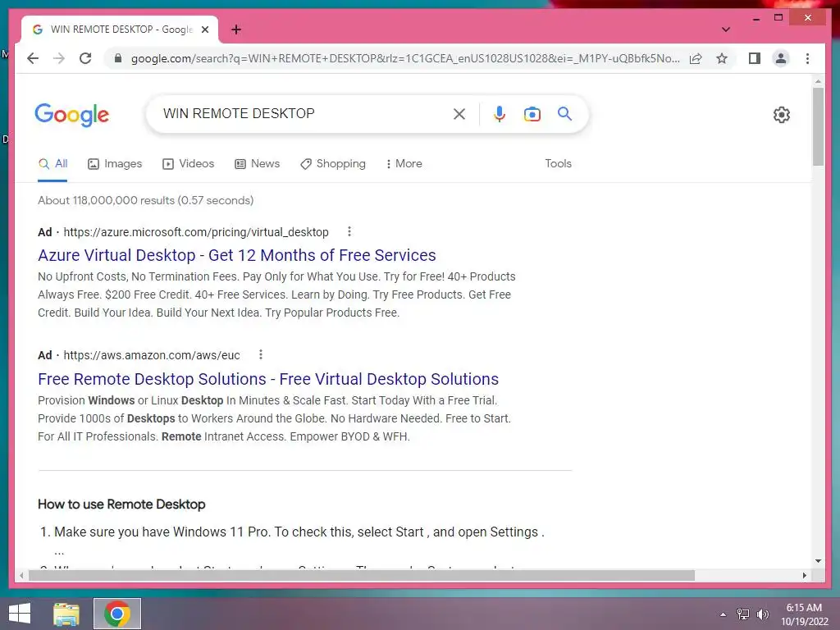Close the WIN REMOTE DESKTOP tab
This screenshot has width=840, height=630.
[x=204, y=30]
